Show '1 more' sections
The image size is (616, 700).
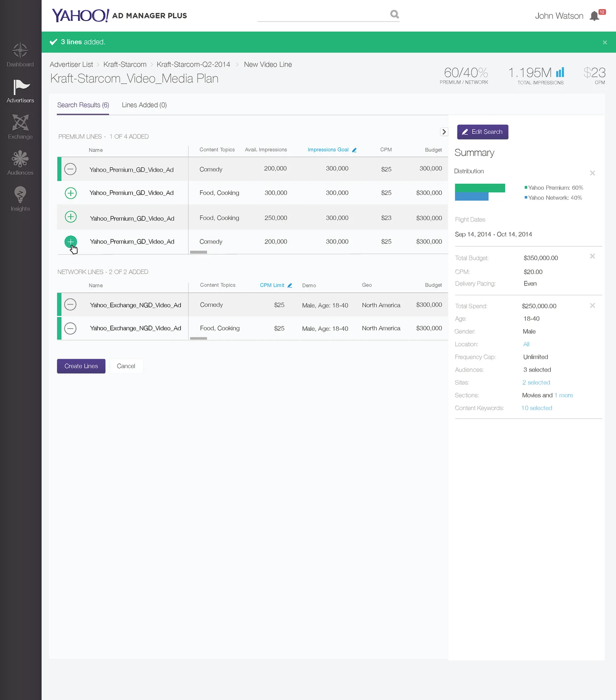[x=564, y=395]
